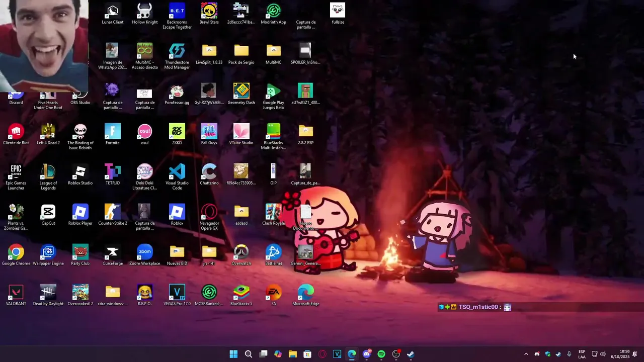644x362 pixels.
Task: Open BlueStacks Multi-Instance Manager icon
Action: tap(274, 137)
